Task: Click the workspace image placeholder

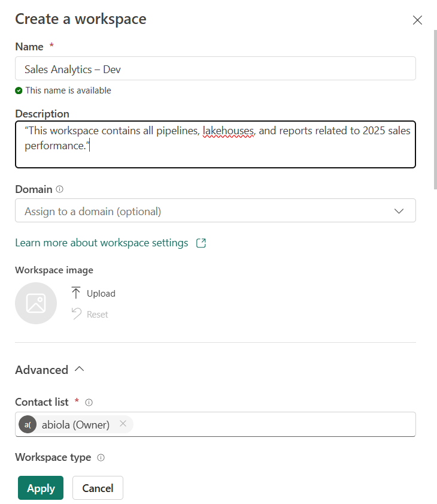Action: point(36,303)
